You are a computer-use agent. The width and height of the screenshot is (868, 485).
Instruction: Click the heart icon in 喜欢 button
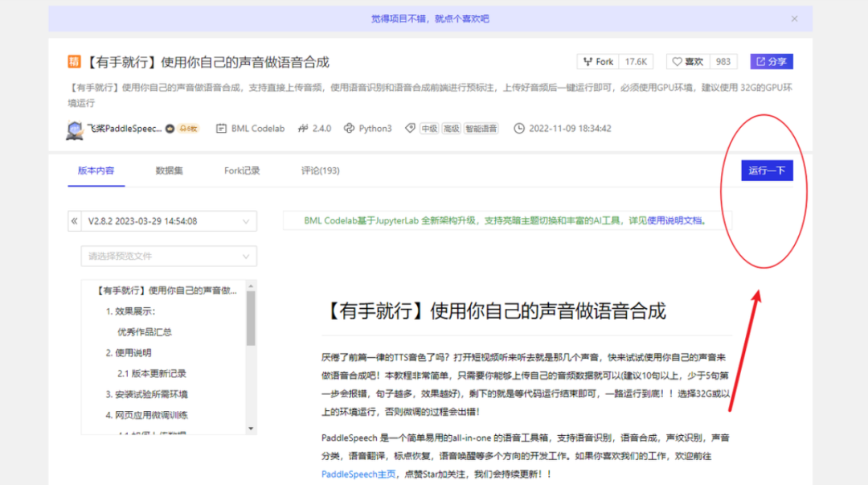[677, 61]
